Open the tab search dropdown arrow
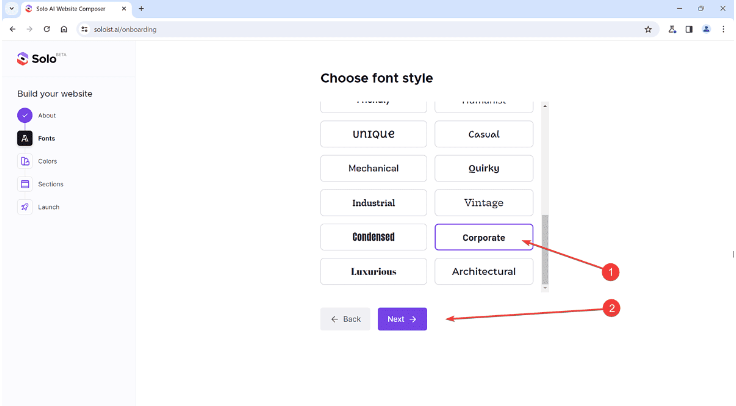Viewport: 736px width, 406px height. click(x=9, y=8)
